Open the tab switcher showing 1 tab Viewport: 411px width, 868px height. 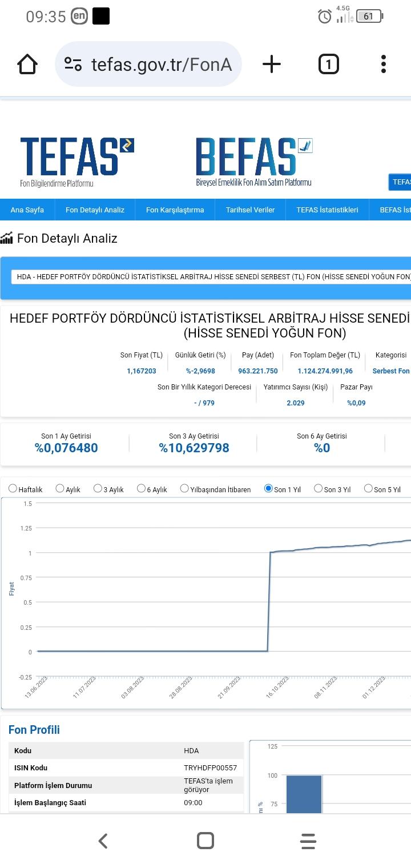(x=328, y=64)
